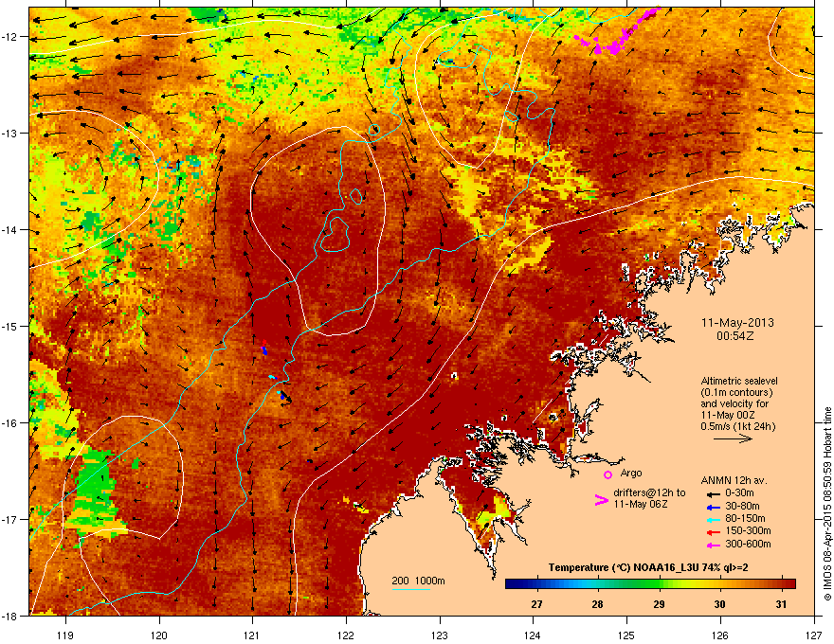Click the '0.5m/s (1kt 24h)' text

pyautogui.click(x=738, y=426)
